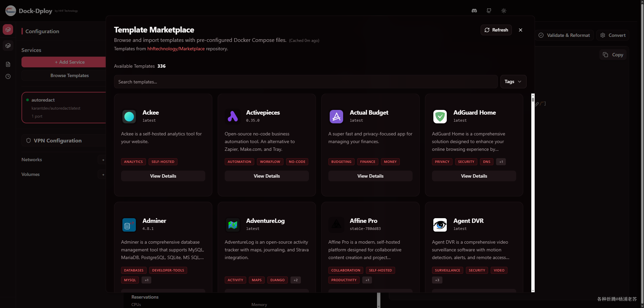View Details for Actual Budget
This screenshot has height=308, width=644.
coord(370,176)
